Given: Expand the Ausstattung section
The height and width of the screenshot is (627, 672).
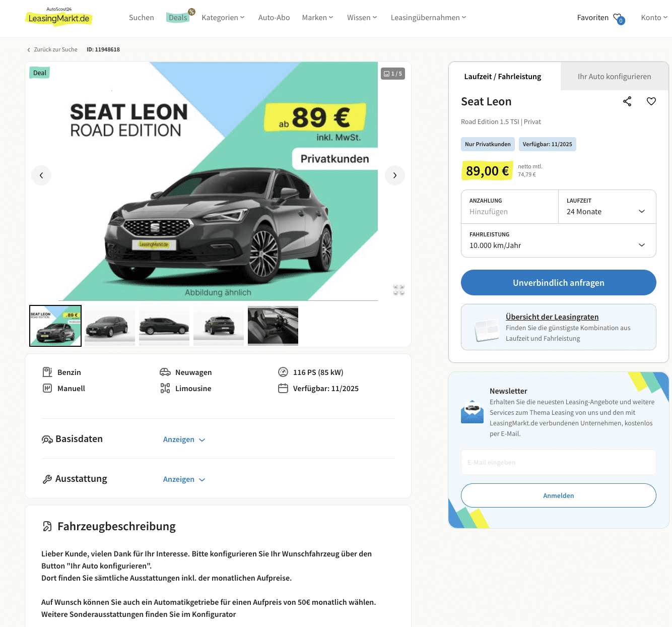Looking at the screenshot, I should (x=184, y=479).
